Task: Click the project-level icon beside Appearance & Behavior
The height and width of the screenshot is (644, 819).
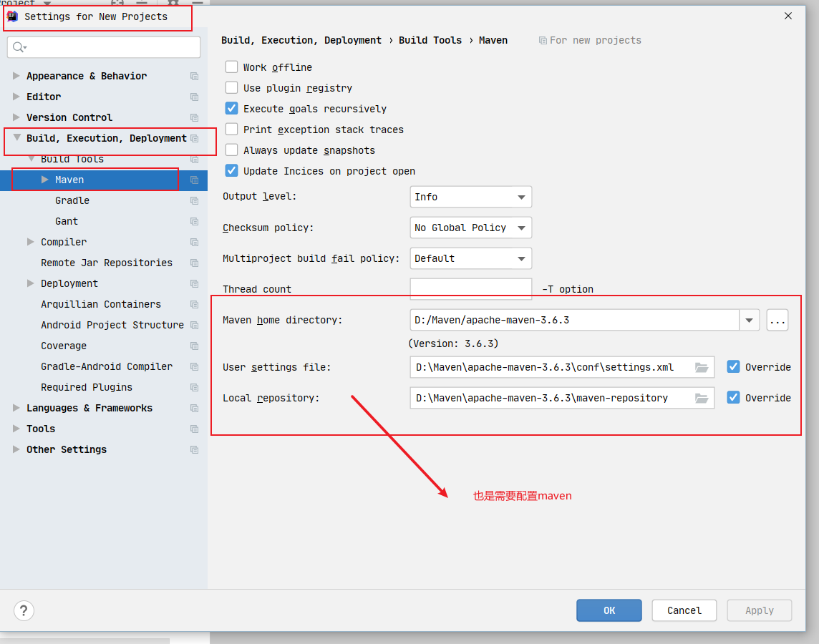Action: point(194,76)
